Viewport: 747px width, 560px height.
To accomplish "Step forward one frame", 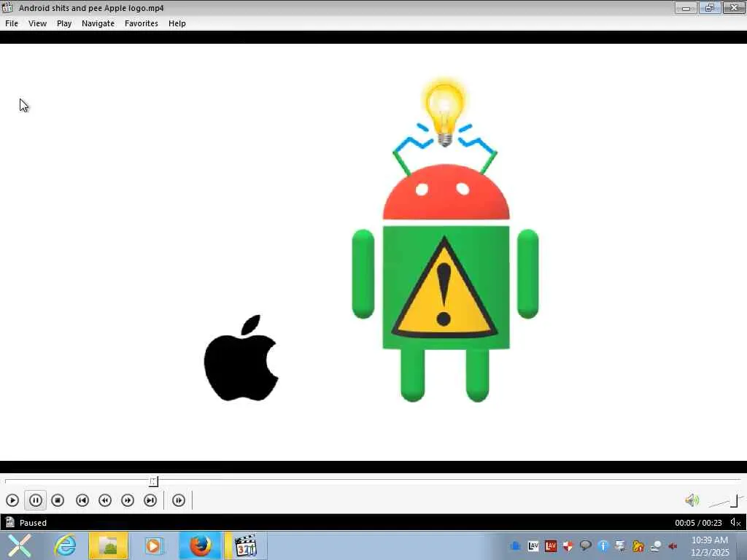I will [x=179, y=500].
